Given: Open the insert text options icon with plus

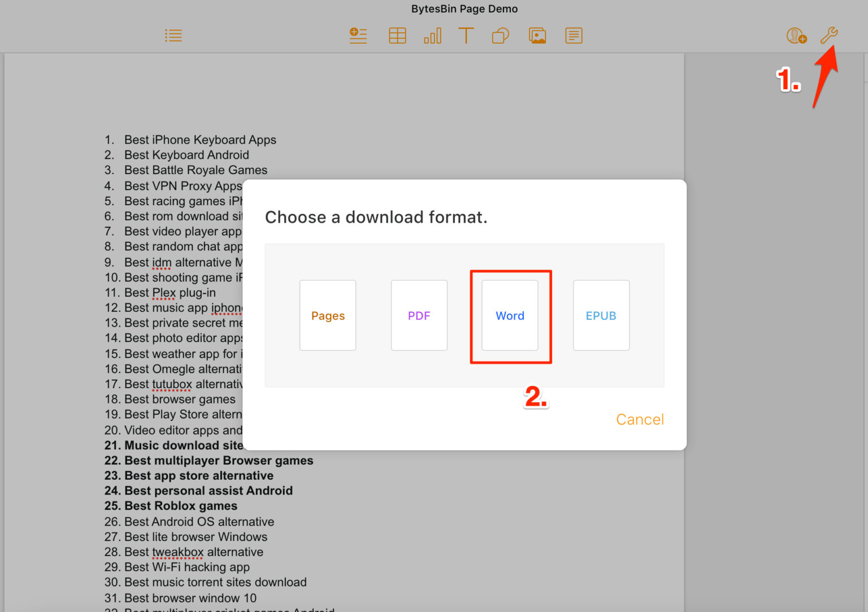Looking at the screenshot, I should 358,35.
